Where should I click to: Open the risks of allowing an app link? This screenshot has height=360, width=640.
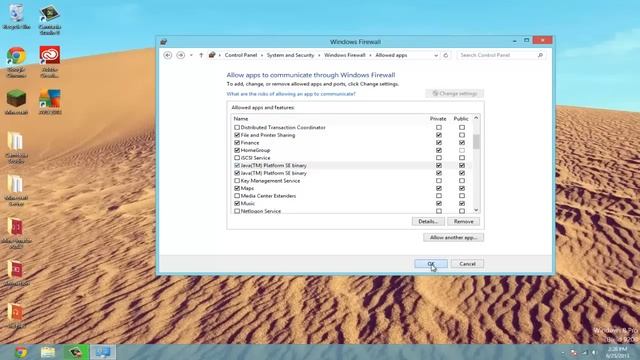coord(291,94)
